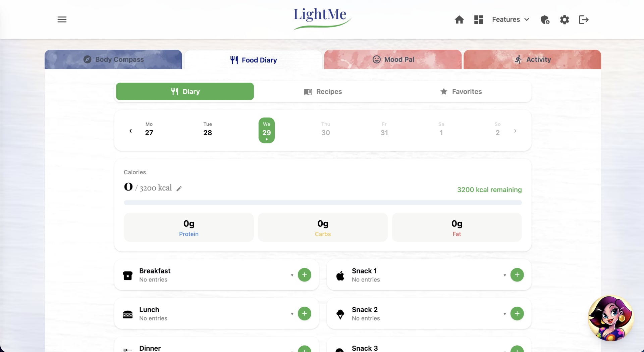This screenshot has height=352, width=644.
Task: Select the Diary sub-tab
Action: 185,91
